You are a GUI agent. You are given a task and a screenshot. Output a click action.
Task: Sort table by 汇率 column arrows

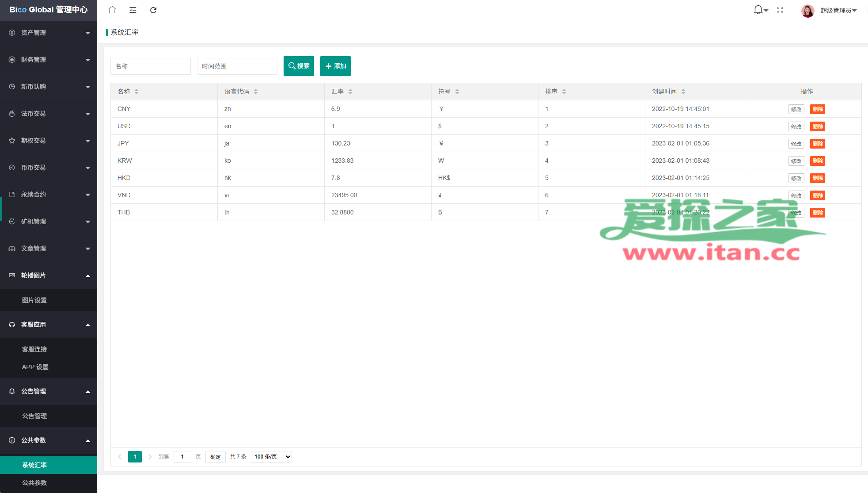pos(350,92)
